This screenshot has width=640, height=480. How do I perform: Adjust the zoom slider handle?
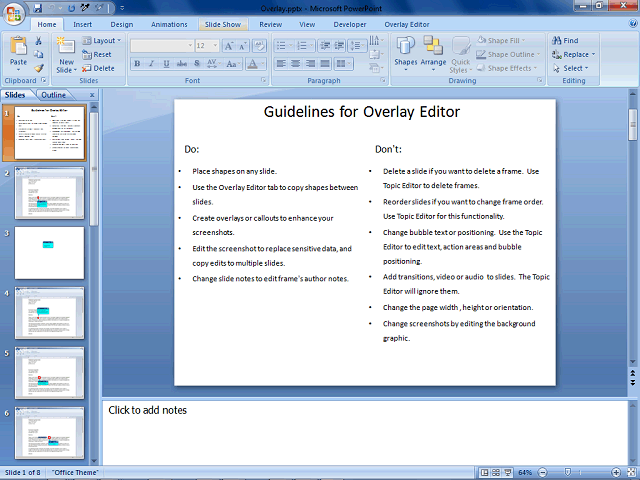point(567,472)
